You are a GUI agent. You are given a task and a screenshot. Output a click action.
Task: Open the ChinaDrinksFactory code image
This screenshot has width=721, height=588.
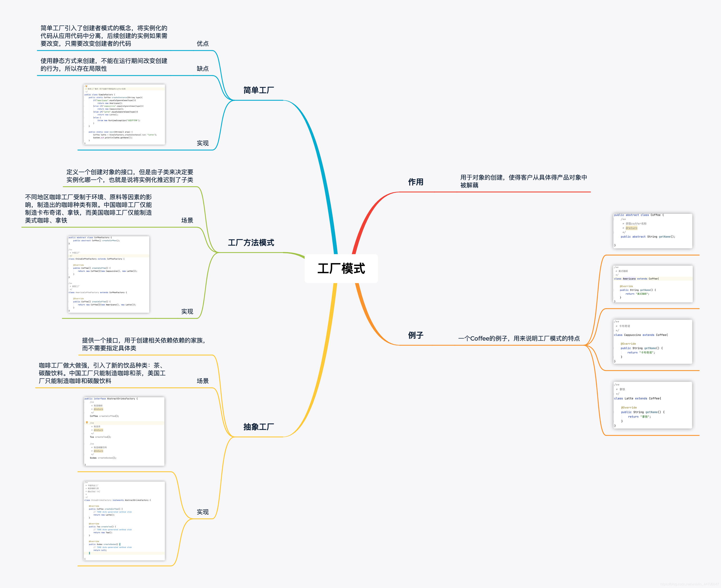tap(124, 521)
